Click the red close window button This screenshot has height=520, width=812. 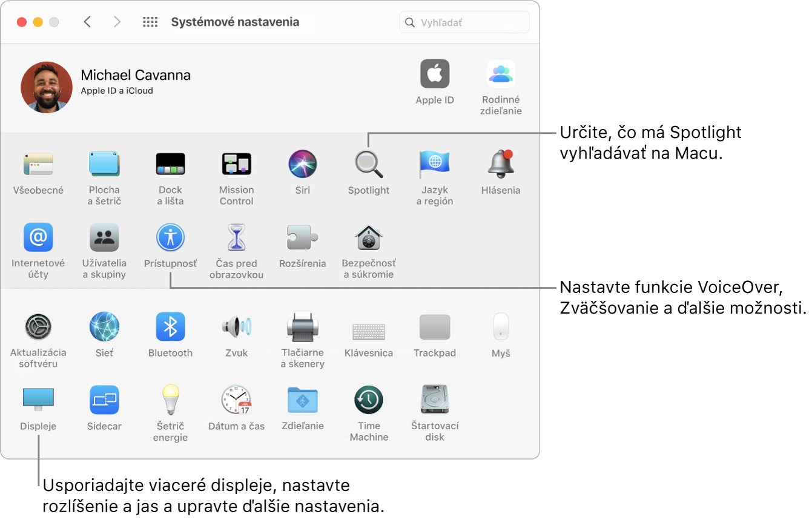(x=22, y=22)
